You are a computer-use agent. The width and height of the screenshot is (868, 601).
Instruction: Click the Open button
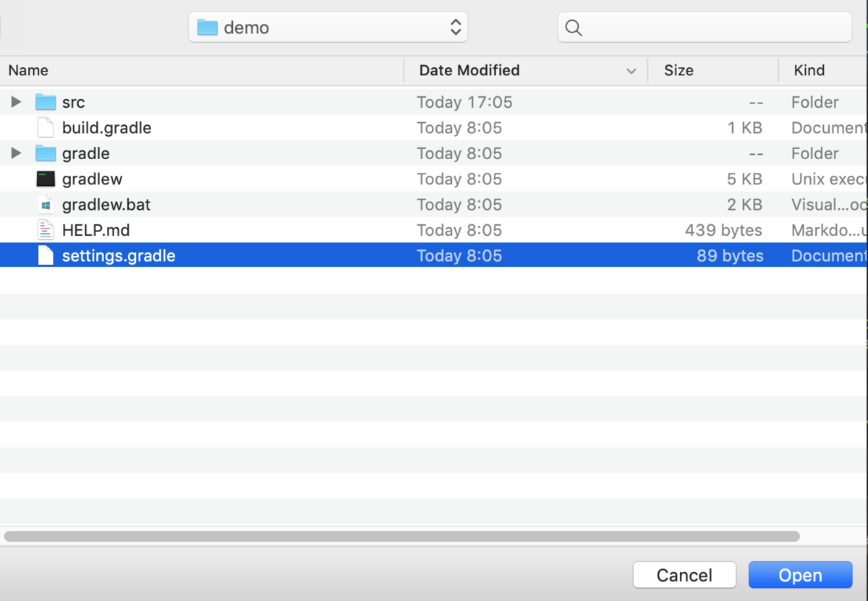[x=800, y=575]
